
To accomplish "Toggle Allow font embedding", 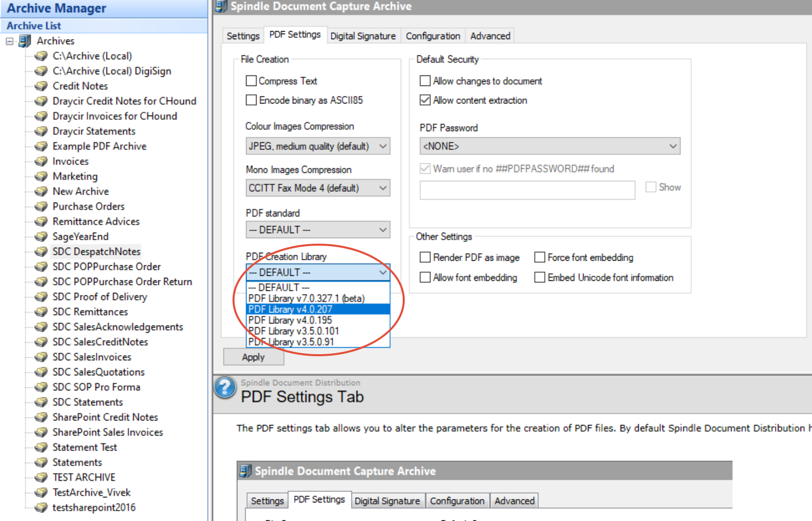I will [425, 277].
